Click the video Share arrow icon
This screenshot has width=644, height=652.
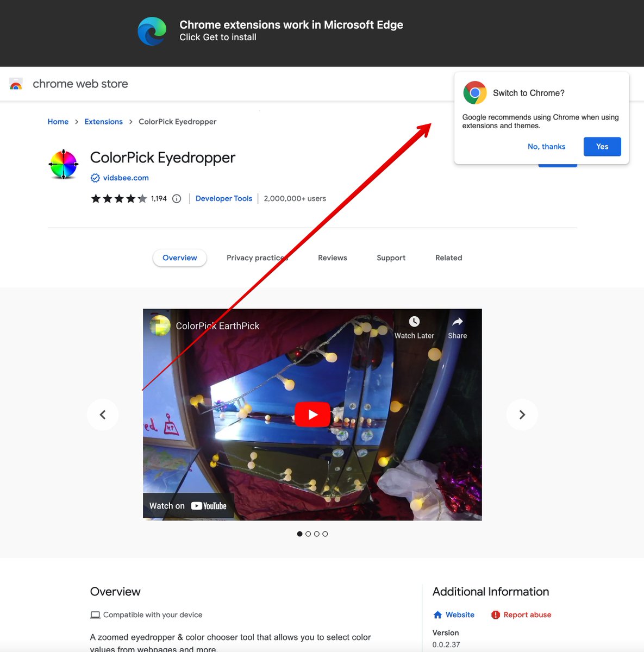click(458, 322)
